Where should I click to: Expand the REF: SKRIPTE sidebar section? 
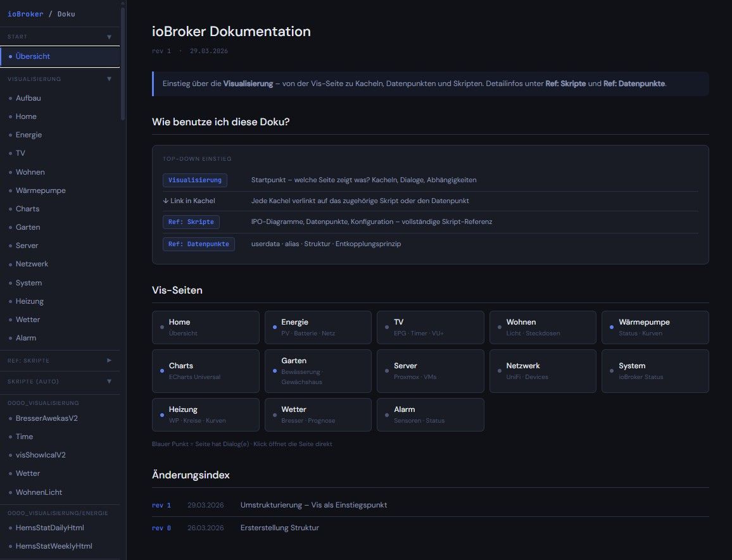pyautogui.click(x=109, y=360)
